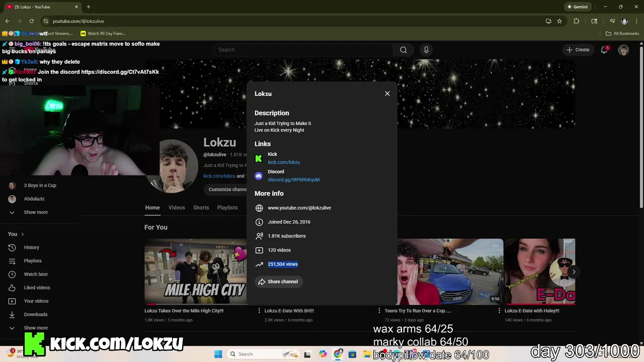
Task: Open Watch 90 Day Fiancé bookmark
Action: coord(103,34)
